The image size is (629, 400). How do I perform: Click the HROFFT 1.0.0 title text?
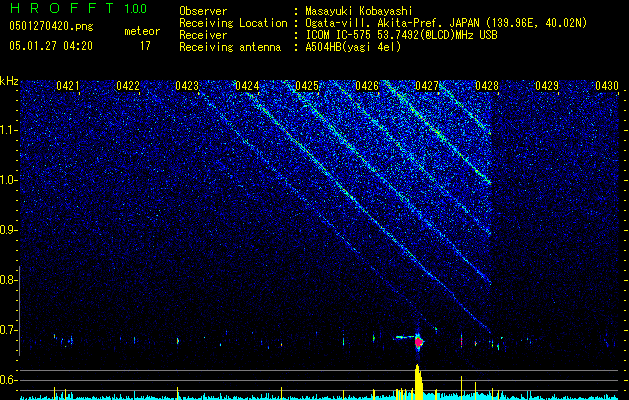click(78, 8)
